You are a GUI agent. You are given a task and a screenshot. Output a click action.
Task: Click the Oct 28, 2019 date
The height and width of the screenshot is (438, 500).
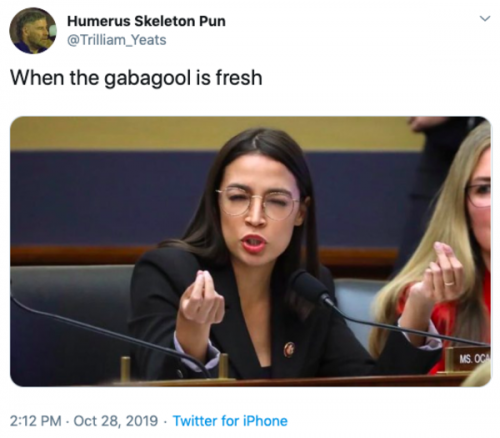(x=116, y=421)
